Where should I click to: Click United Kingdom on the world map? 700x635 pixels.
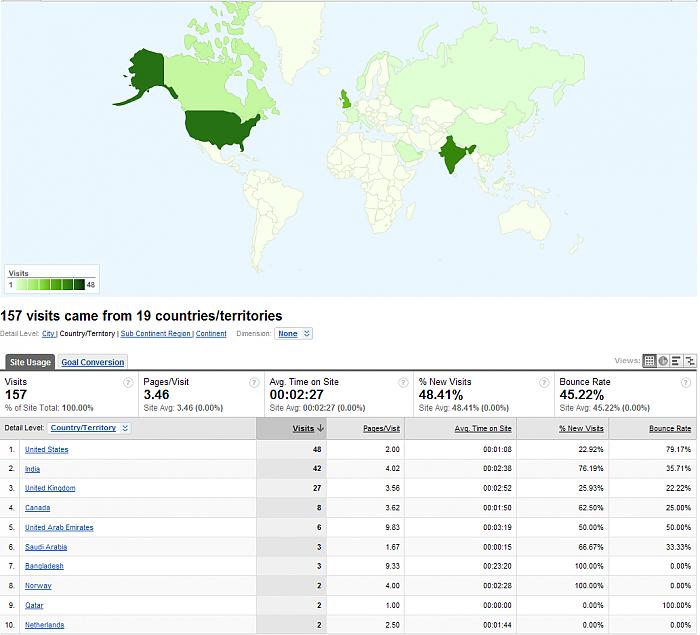[x=346, y=99]
